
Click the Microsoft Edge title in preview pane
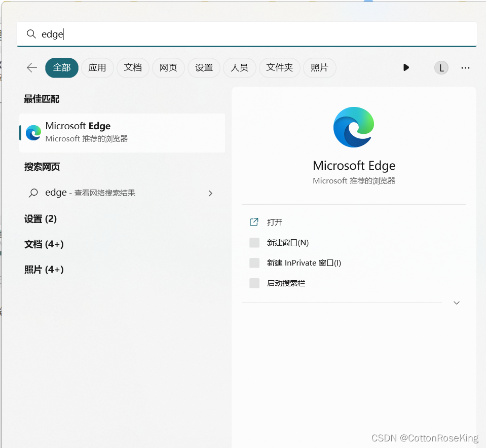pyautogui.click(x=354, y=166)
